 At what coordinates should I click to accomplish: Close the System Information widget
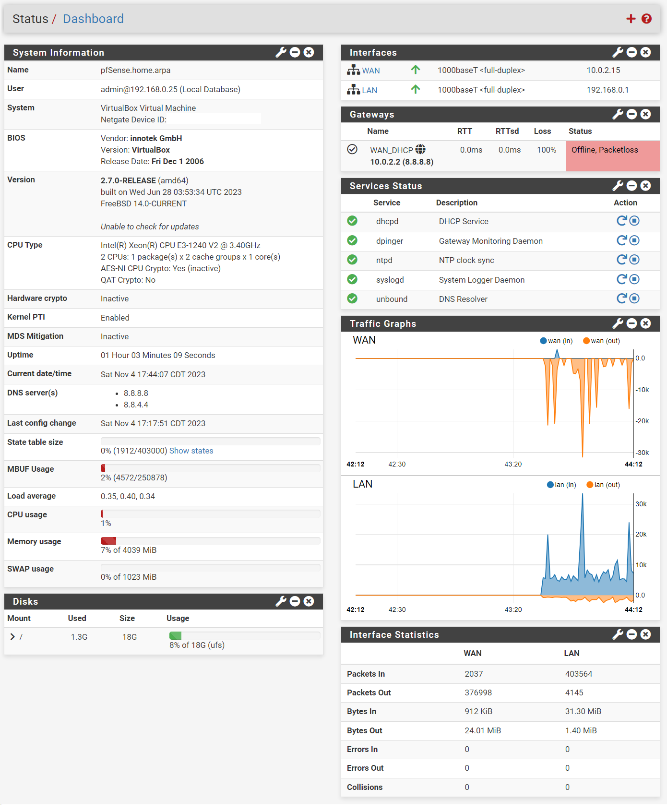pyautogui.click(x=309, y=52)
